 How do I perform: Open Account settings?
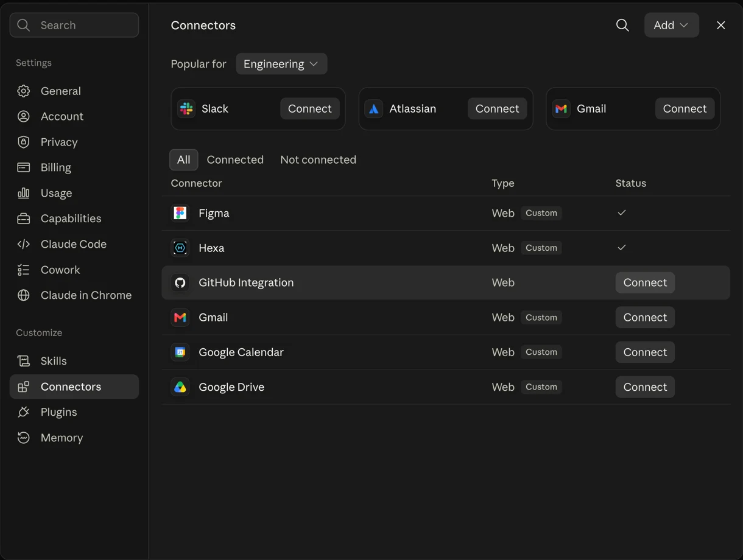tap(74, 116)
